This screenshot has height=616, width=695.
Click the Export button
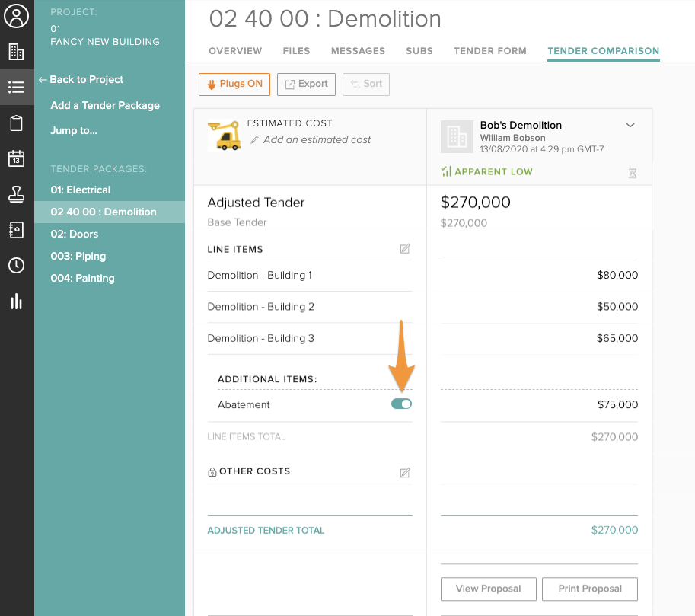pyautogui.click(x=306, y=85)
